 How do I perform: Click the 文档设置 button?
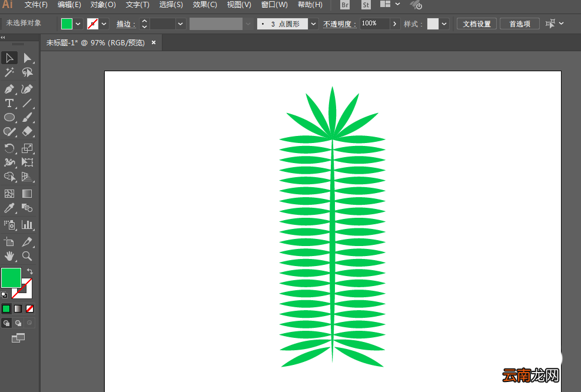point(476,24)
